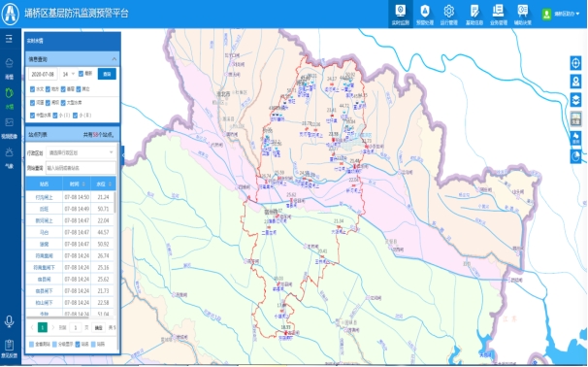Click the blue query button
Screen dimensions: 588x367
[107, 75]
